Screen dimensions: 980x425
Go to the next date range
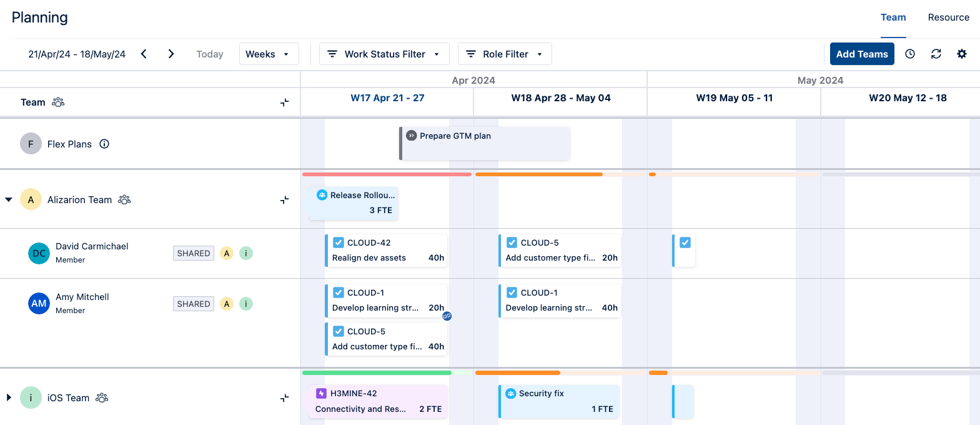[171, 54]
